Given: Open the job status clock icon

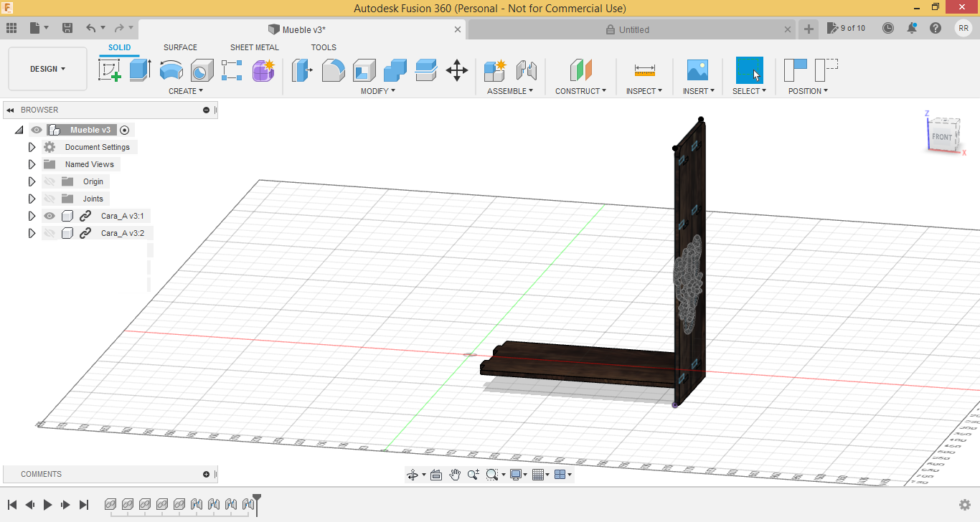Looking at the screenshot, I should click(888, 28).
